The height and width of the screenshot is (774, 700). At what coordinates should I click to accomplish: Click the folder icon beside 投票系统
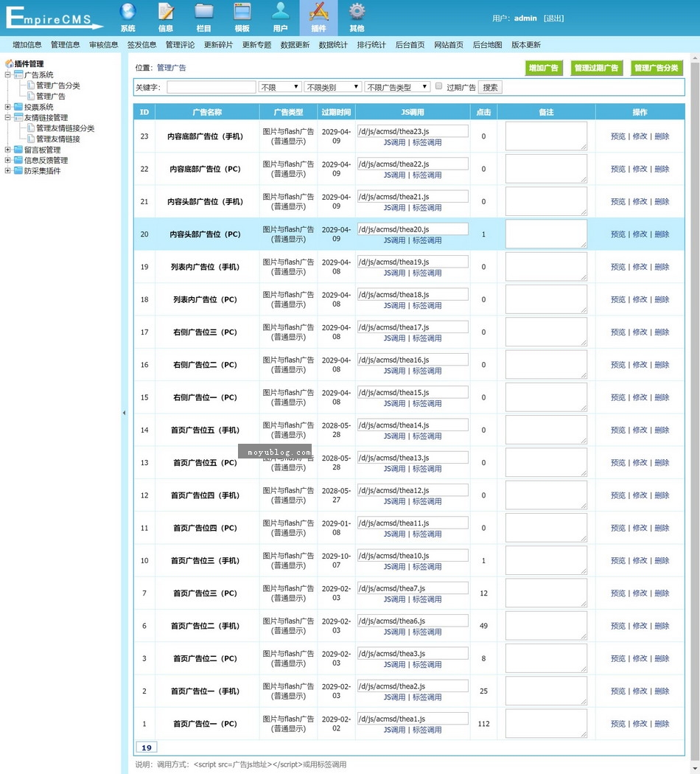[x=18, y=107]
